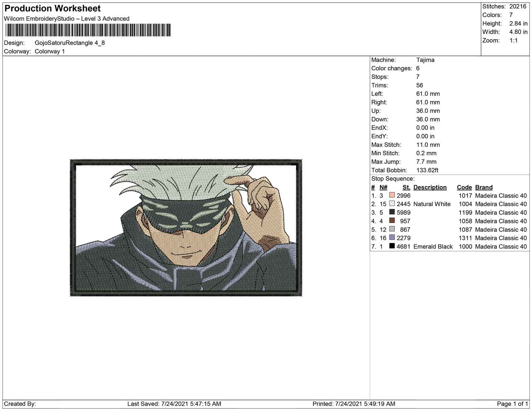Click the embroidery design preview image
The width and height of the screenshot is (532, 409).
click(x=186, y=228)
